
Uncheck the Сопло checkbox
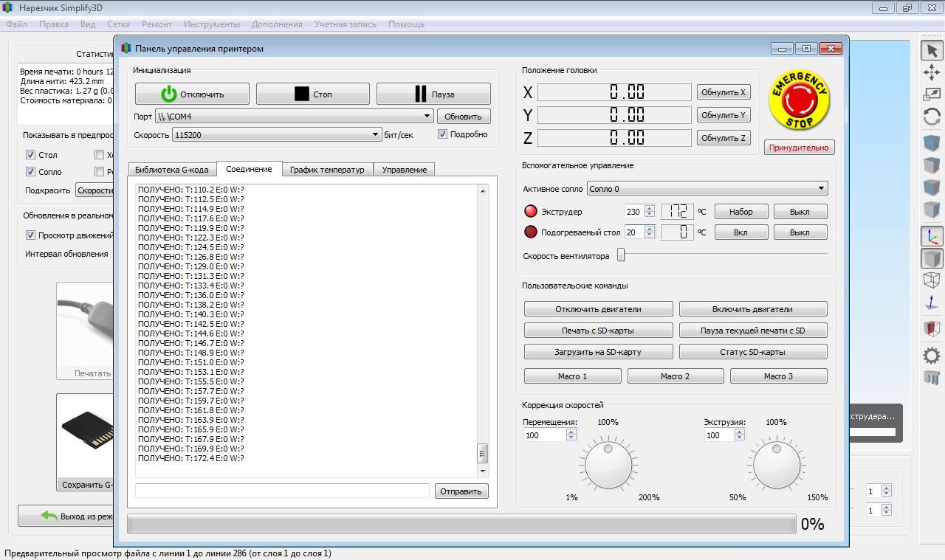(x=30, y=172)
